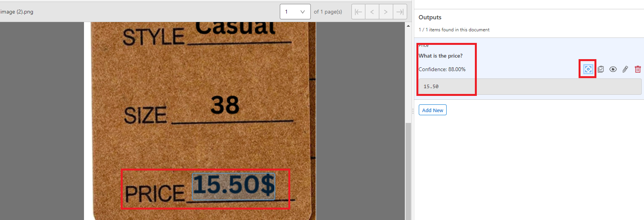Viewport: 644px width, 220px height.
Task: Jump to the first page
Action: point(358,12)
